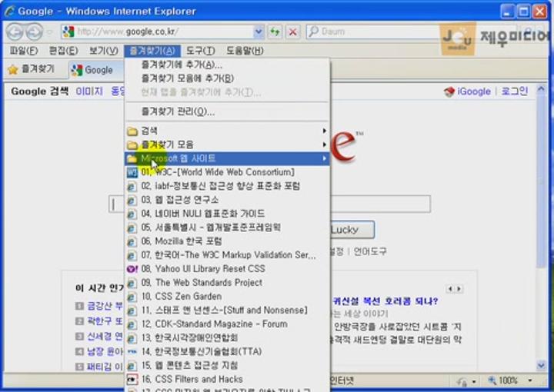Click the Google favicon in address bar
This screenshot has width=554, height=392.
[x=68, y=32]
